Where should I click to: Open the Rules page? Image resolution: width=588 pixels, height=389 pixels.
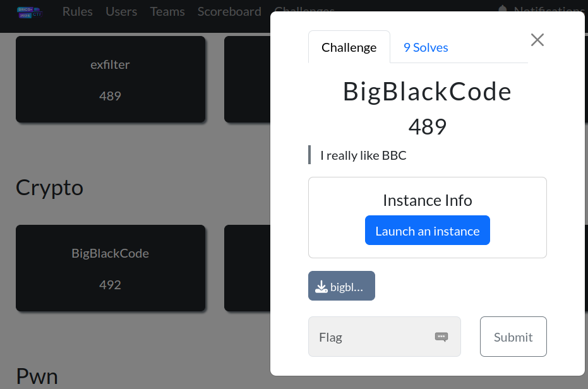tap(77, 11)
